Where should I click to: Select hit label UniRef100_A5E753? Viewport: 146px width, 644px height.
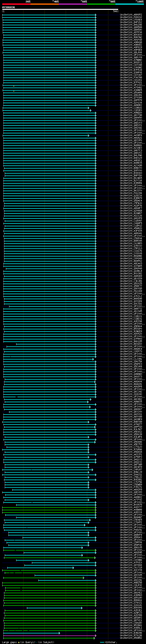point(131,445)
